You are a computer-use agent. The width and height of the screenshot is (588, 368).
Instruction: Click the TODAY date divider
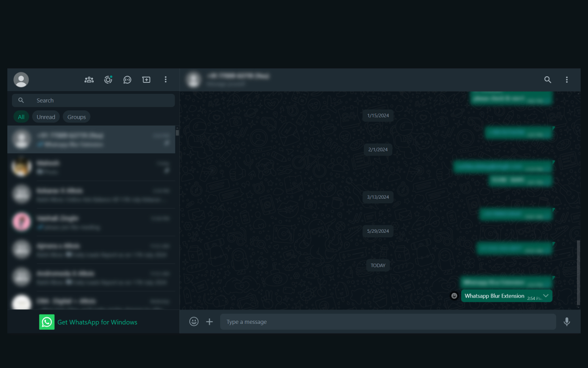tap(378, 265)
